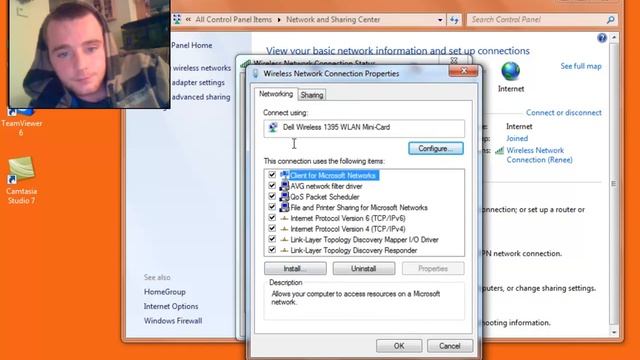Toggle File and Printer Sharing checkbox
The width and height of the screenshot is (640, 360).
point(272,207)
